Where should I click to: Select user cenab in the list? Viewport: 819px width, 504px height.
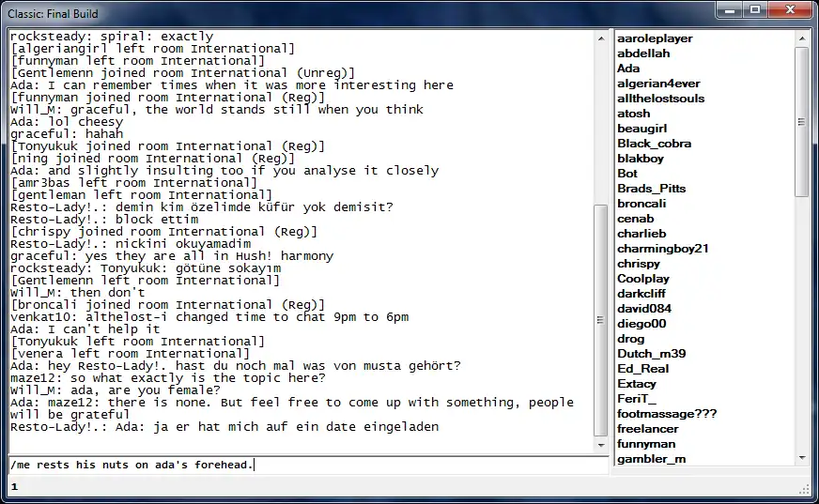click(635, 219)
